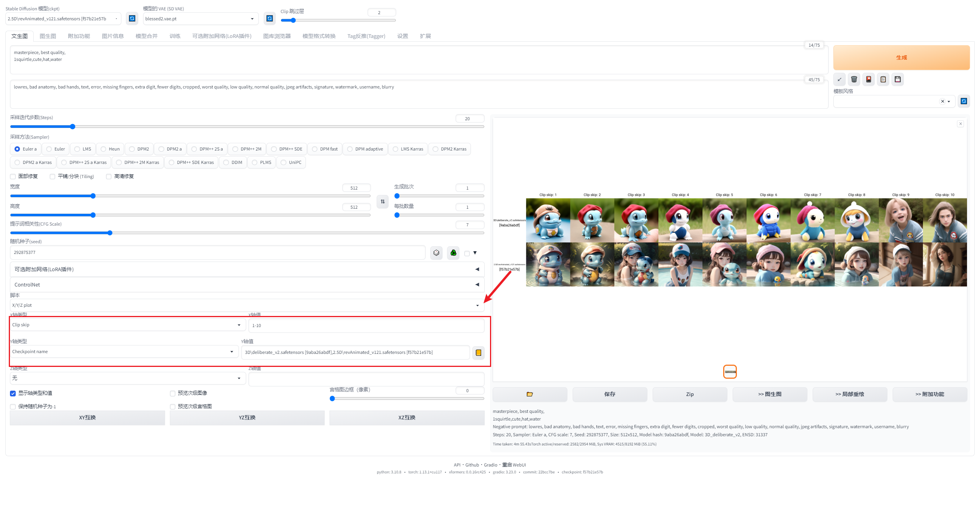Screen dimensions: 980x509
Task: Expand the ControlNet section
Action: (x=247, y=285)
